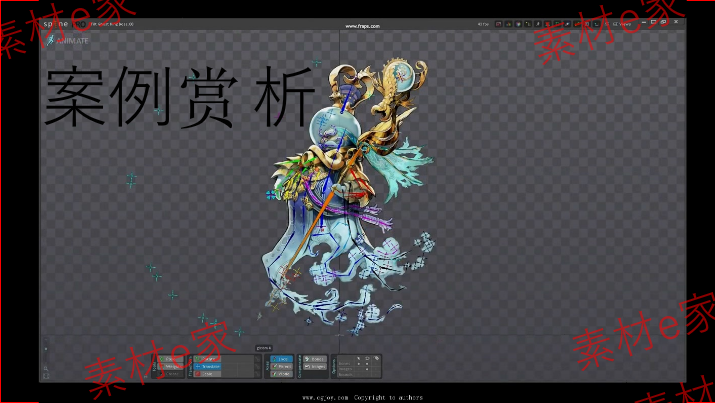715x403 pixels.
Task: Enable Bones compensation
Action: tap(315, 359)
